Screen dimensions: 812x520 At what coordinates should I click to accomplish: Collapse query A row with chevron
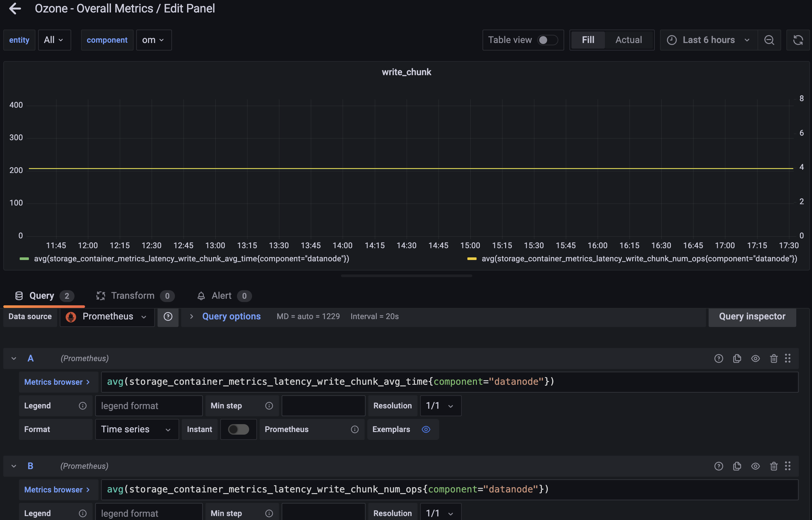click(14, 358)
